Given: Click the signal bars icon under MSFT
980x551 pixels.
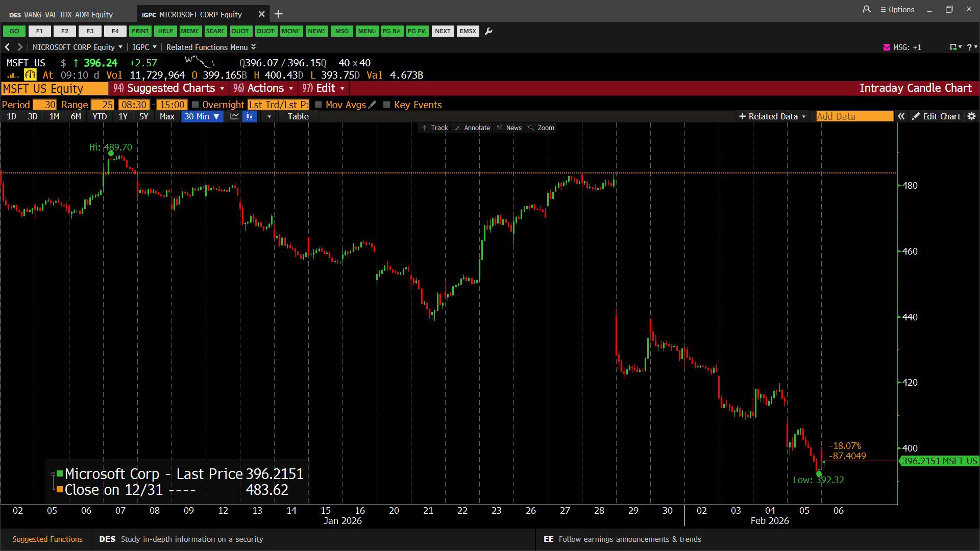Looking at the screenshot, I should pos(13,76).
